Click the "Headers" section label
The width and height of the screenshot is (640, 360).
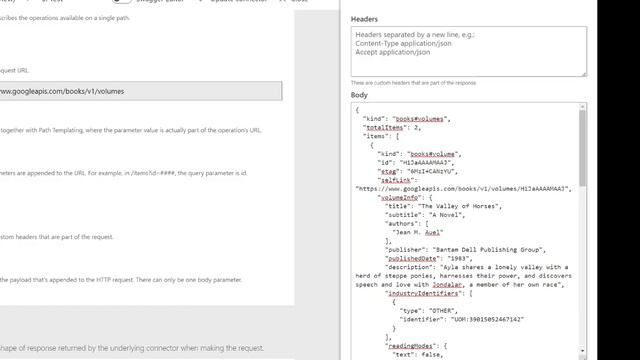coord(364,19)
